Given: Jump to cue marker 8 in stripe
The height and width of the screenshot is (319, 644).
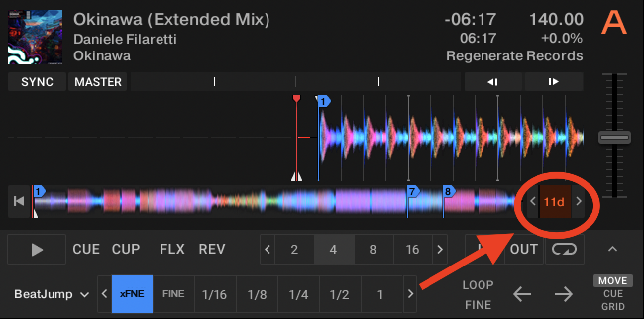Looking at the screenshot, I should (x=449, y=191).
